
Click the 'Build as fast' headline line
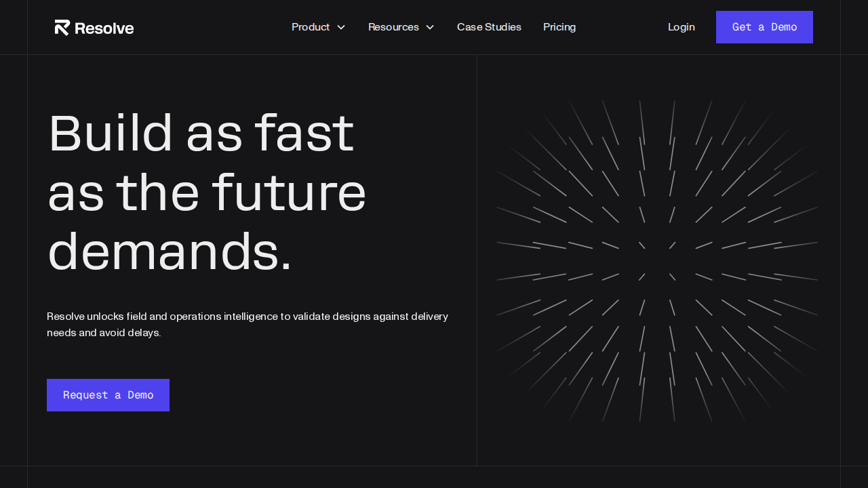click(201, 134)
